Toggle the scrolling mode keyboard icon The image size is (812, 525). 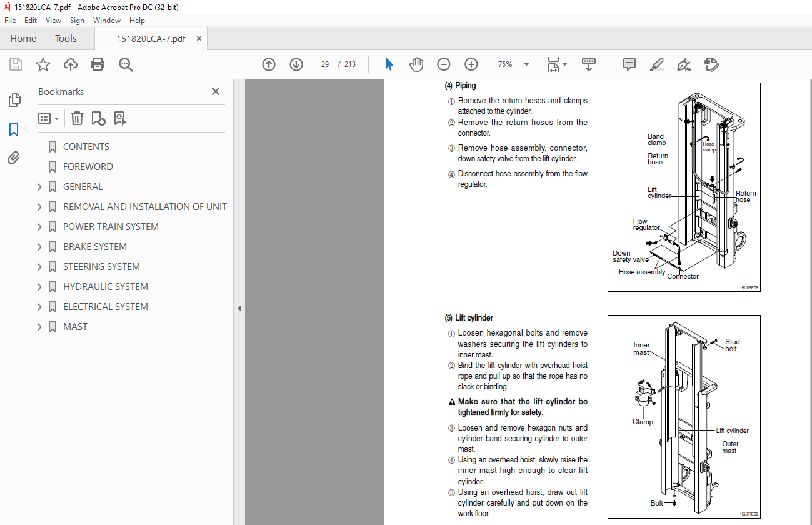pyautogui.click(x=589, y=64)
